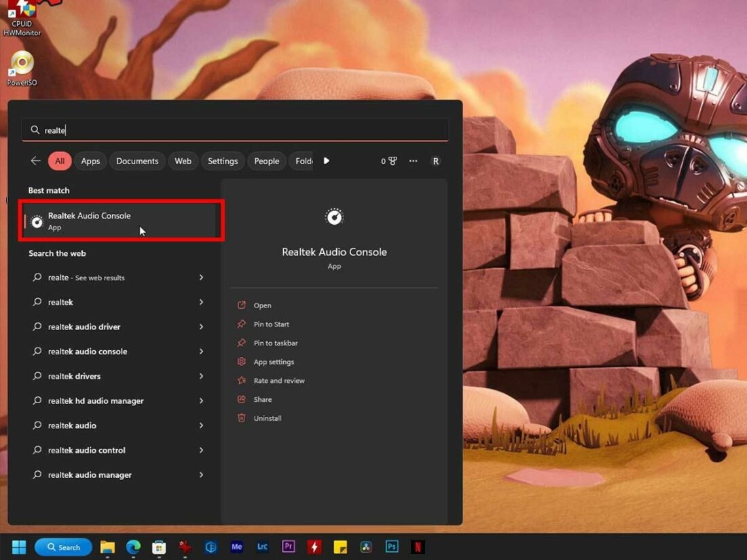Switch to the Documents filter tab

(x=137, y=161)
